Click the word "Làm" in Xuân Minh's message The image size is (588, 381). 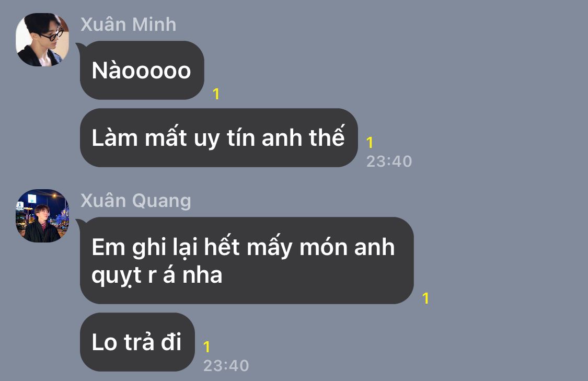coord(115,137)
